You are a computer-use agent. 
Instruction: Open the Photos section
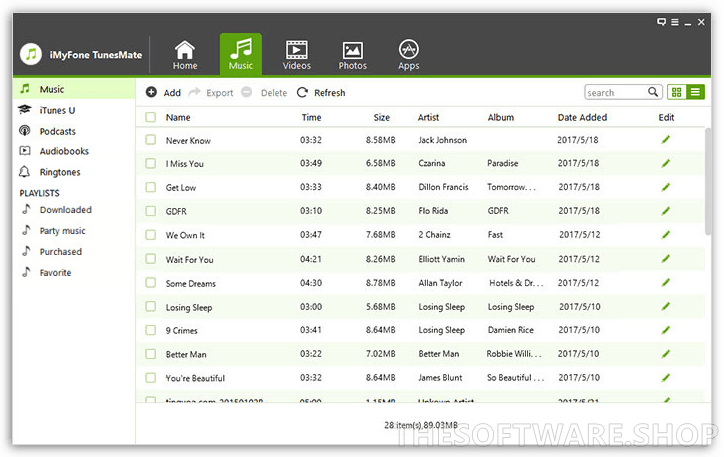tap(352, 54)
